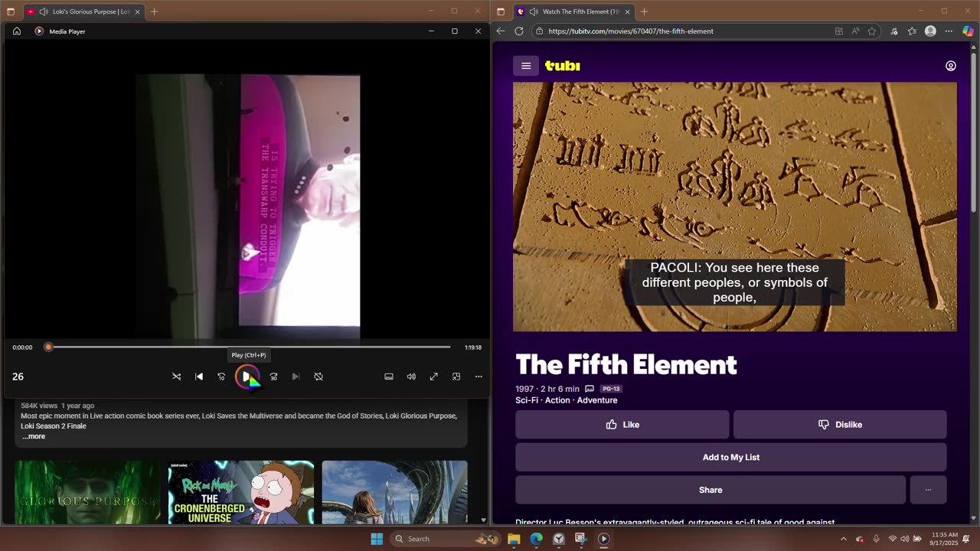Screen dimensions: 980x551
Task: Open the futuristic city video thumbnail
Action: click(395, 493)
